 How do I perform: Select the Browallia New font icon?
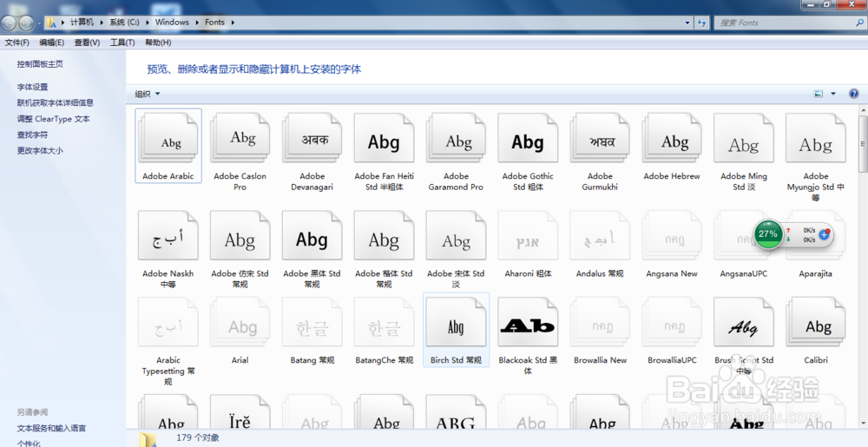600,322
